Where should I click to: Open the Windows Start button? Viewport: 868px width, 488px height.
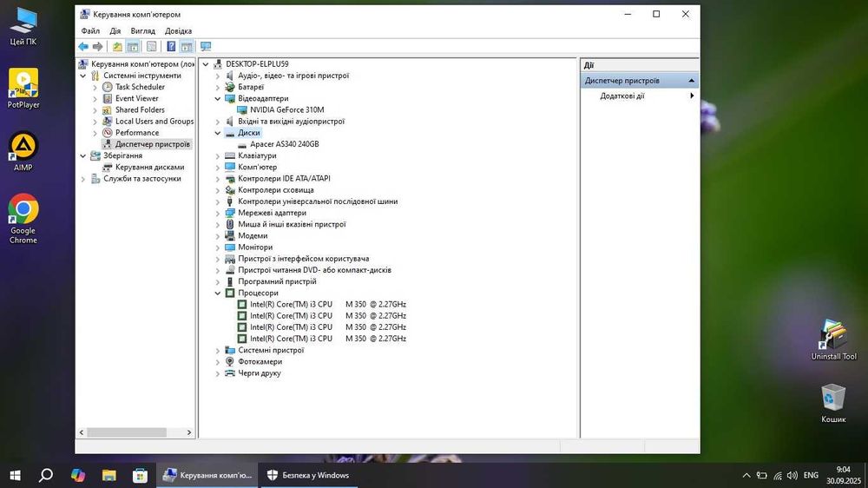(x=16, y=475)
